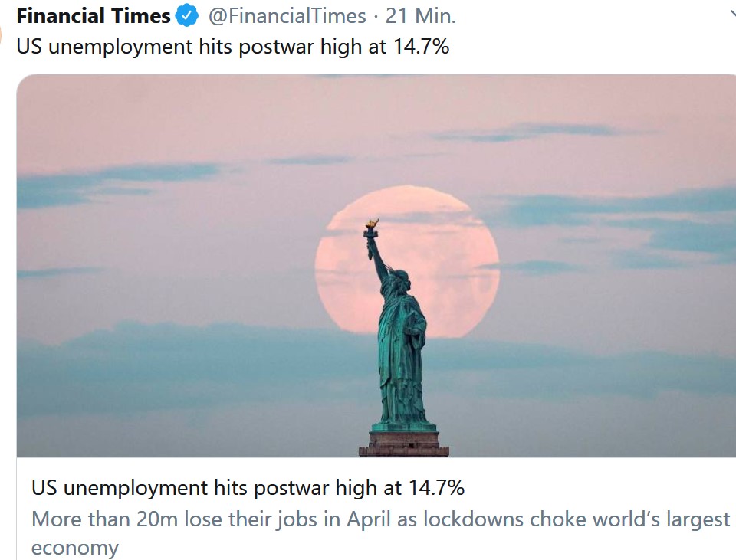Open the Financial Times profile name
Image resolution: width=736 pixels, height=560 pixels.
94,15
